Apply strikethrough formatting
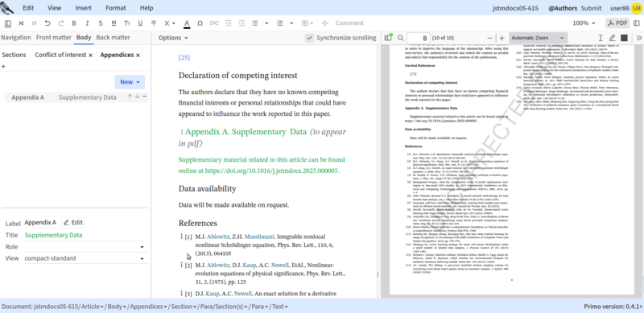The width and height of the screenshot is (644, 313). coord(154,23)
